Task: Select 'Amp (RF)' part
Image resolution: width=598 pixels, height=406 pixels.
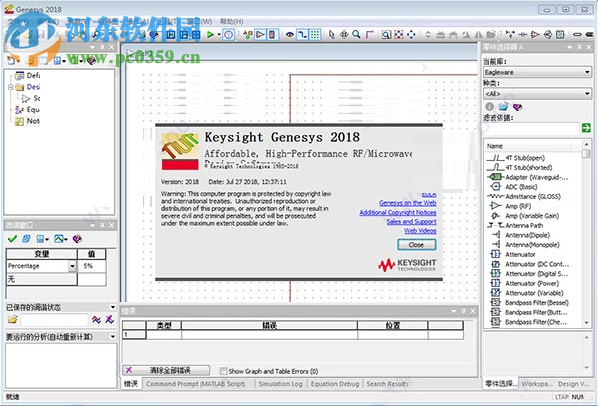Action: 518,206
